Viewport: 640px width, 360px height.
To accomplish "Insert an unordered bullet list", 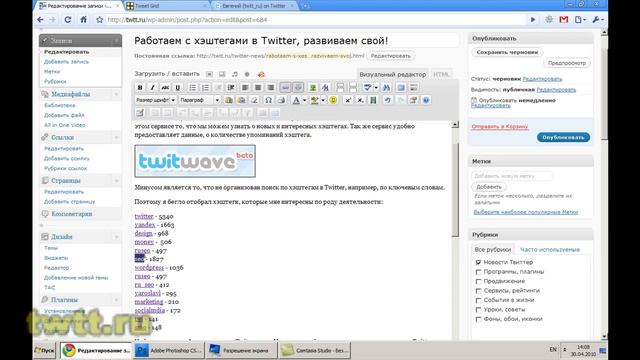I will [x=192, y=87].
